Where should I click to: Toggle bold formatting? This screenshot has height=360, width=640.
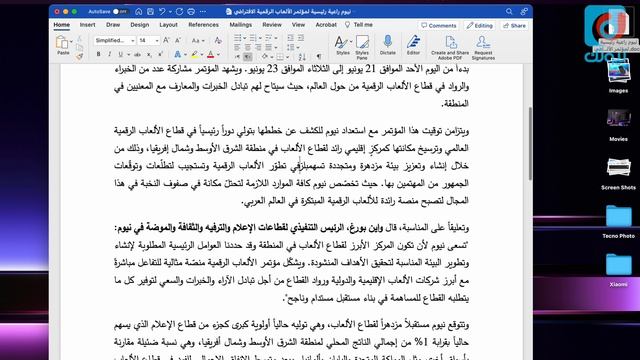coord(98,54)
